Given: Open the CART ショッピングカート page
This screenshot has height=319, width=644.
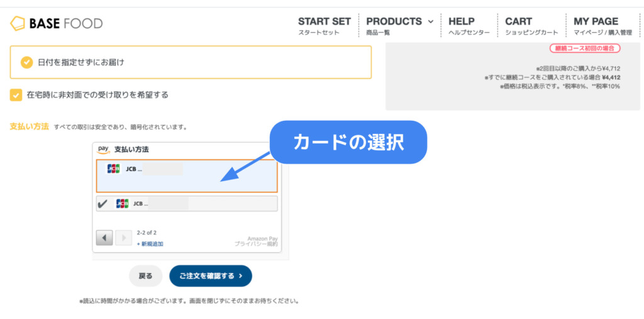Looking at the screenshot, I should [x=531, y=26].
